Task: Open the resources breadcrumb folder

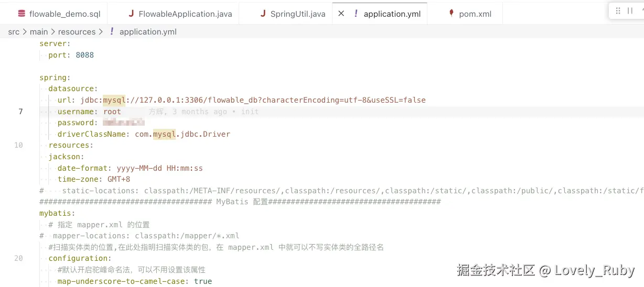Action: (x=77, y=32)
